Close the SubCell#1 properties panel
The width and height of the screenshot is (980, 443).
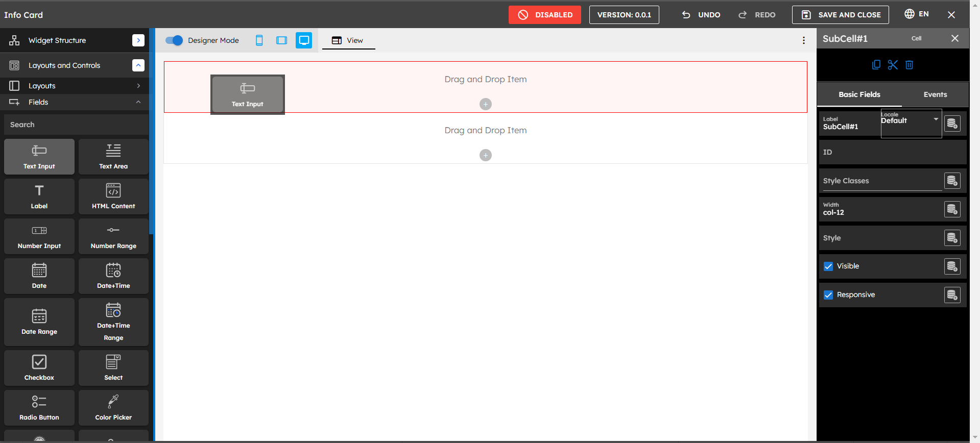click(955, 38)
